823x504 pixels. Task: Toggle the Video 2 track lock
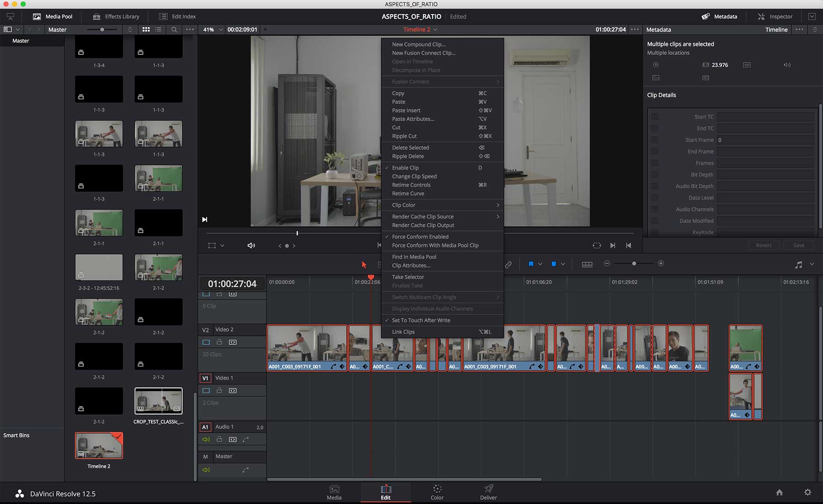pos(219,342)
